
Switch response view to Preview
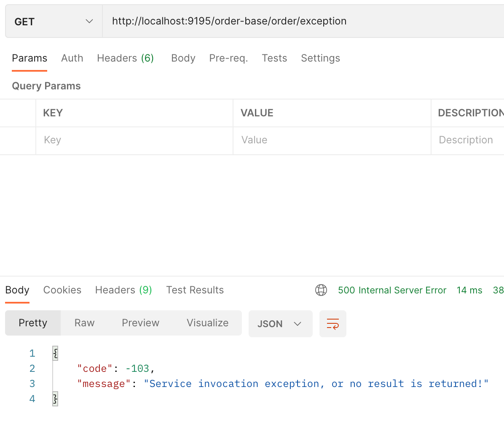[x=140, y=323]
